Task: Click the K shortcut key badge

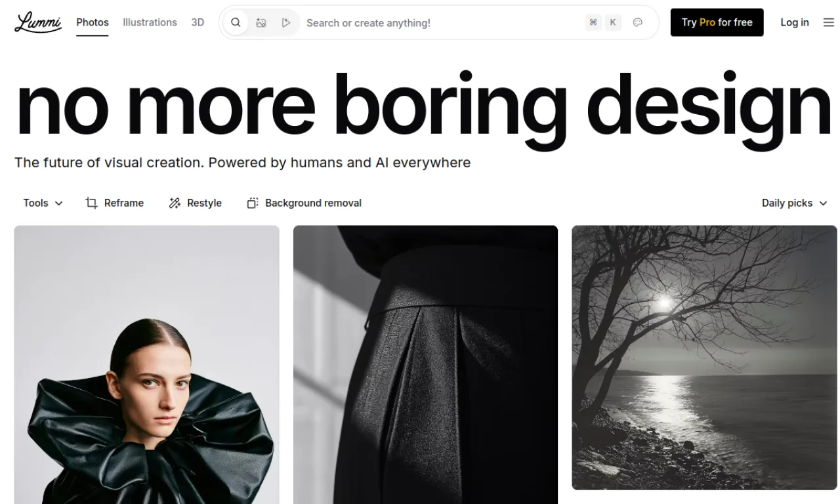Action: click(x=613, y=22)
